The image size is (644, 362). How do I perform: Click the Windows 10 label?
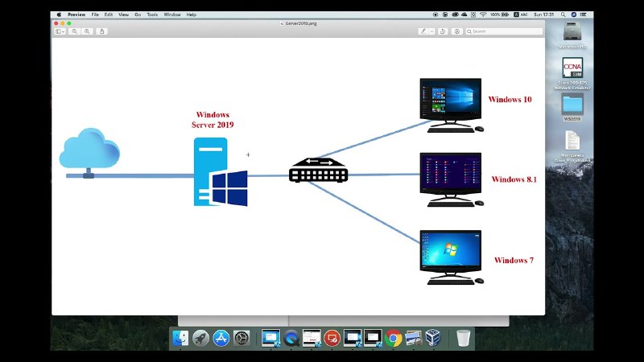(x=510, y=99)
